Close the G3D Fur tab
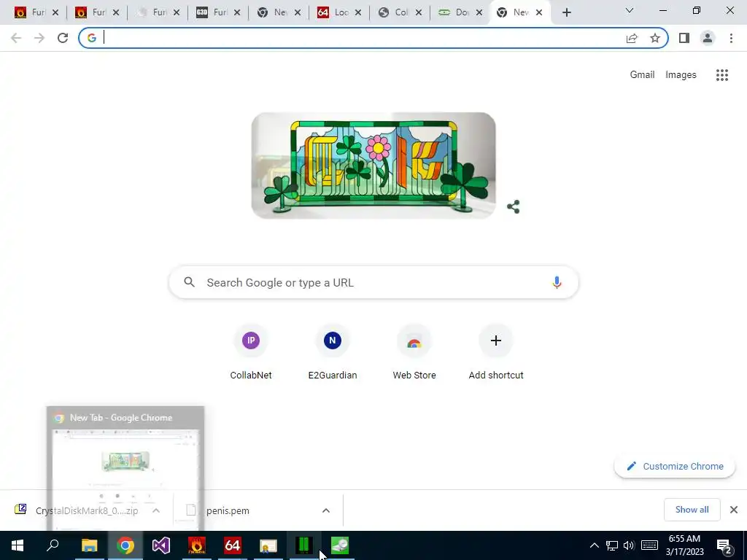 pos(237,12)
